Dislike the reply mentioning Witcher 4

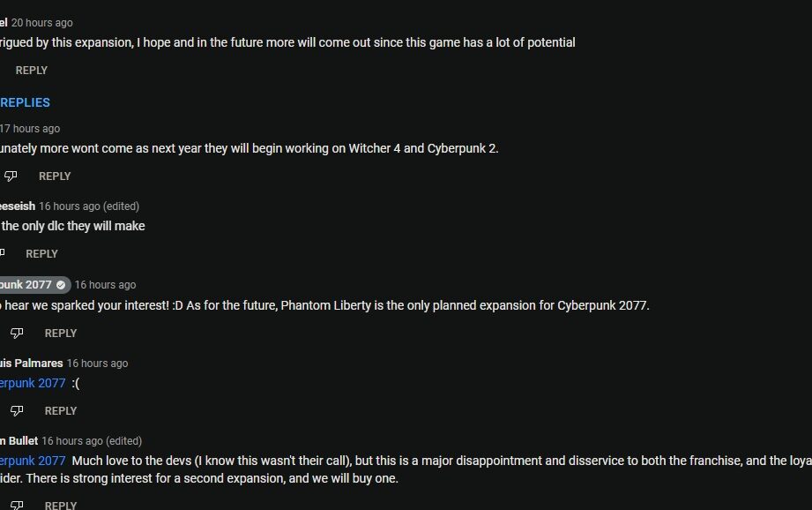[11, 176]
